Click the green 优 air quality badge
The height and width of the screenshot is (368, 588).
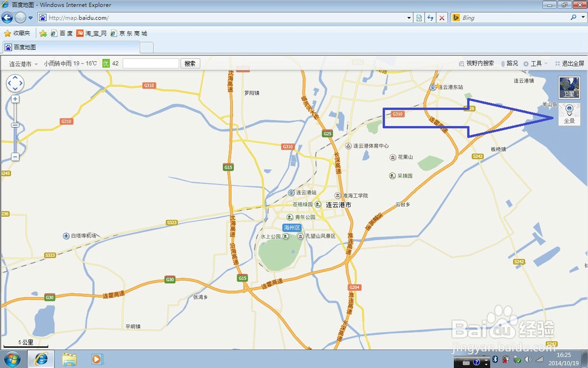pos(106,64)
